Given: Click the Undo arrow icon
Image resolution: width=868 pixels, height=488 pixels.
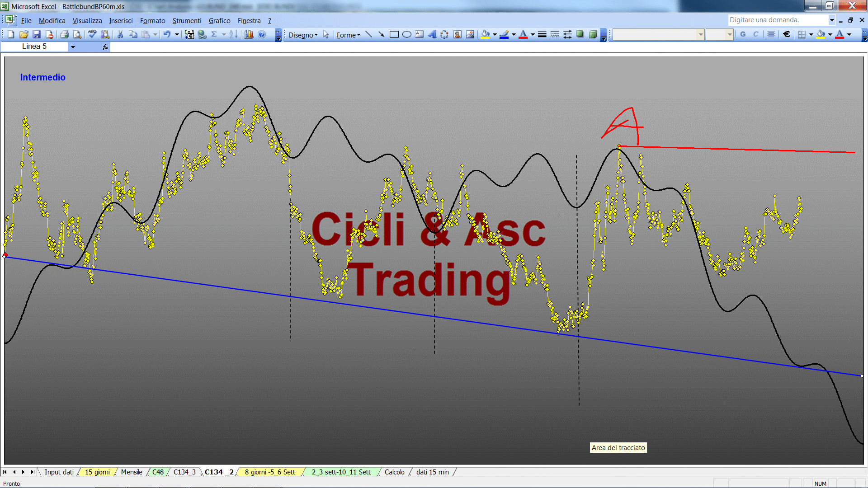Looking at the screenshot, I should coord(167,34).
